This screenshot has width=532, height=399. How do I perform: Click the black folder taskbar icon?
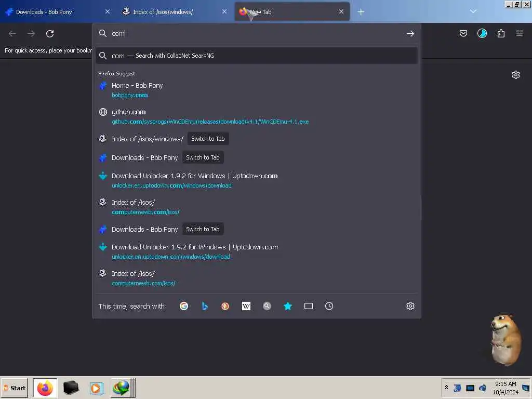click(x=71, y=388)
